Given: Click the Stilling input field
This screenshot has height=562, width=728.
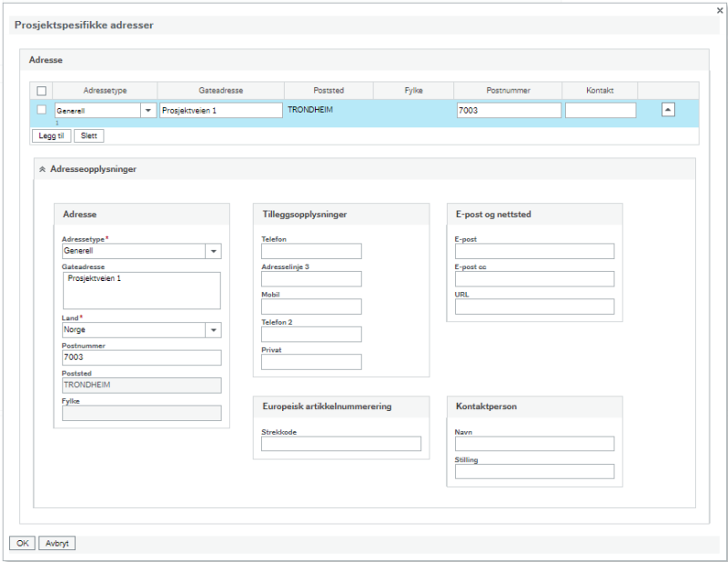Looking at the screenshot, I should pyautogui.click(x=534, y=471).
